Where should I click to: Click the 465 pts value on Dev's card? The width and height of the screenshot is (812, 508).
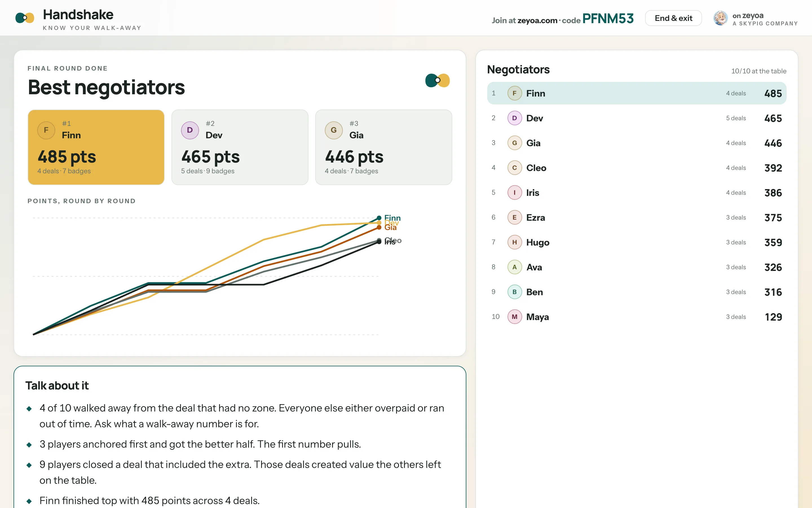point(210,157)
